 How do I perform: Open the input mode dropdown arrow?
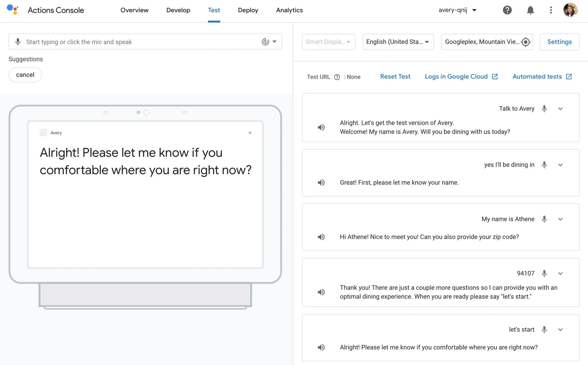(x=274, y=42)
